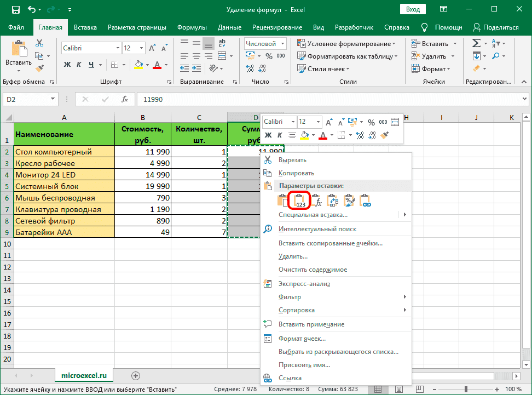Select 'Копировать' from context menu

click(x=296, y=173)
